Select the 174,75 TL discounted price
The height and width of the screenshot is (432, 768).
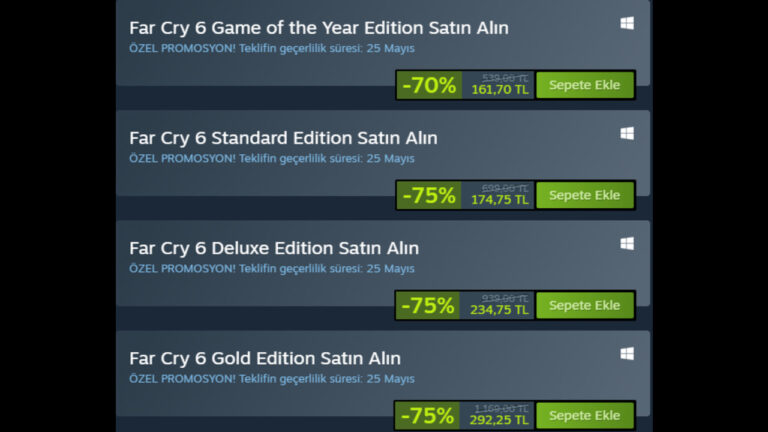[x=499, y=200]
